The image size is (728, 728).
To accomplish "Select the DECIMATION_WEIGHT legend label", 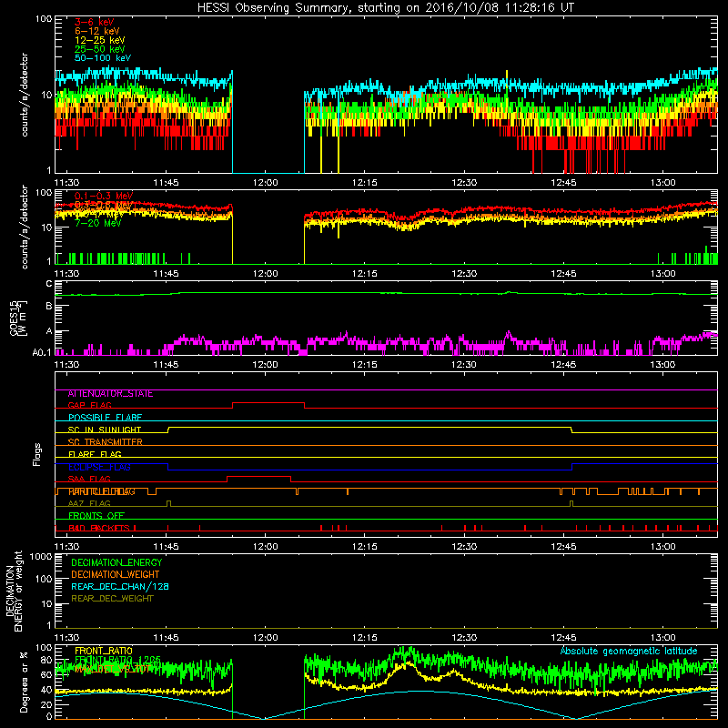I will pos(116,575).
